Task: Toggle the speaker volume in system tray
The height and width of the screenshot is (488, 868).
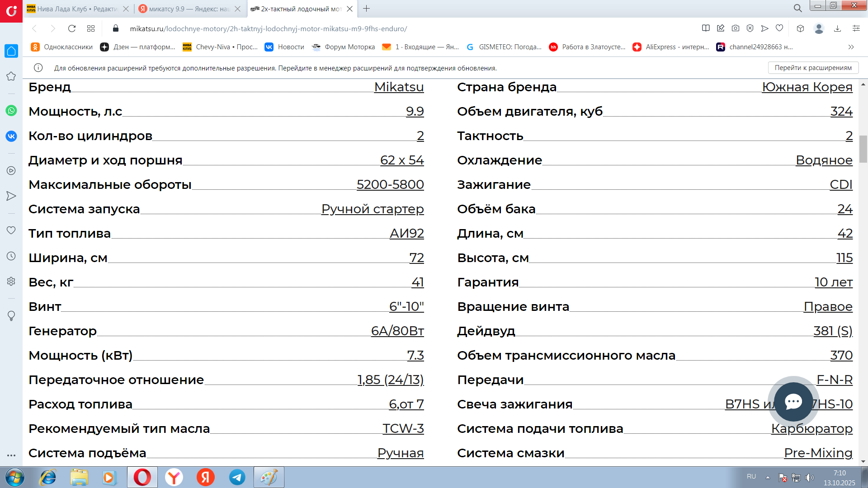Action: point(810,476)
